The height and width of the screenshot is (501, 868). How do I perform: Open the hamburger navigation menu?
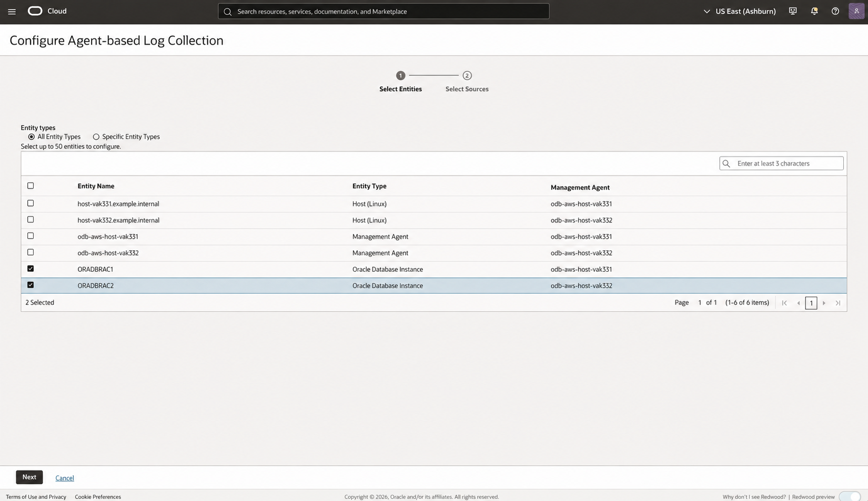pyautogui.click(x=12, y=11)
